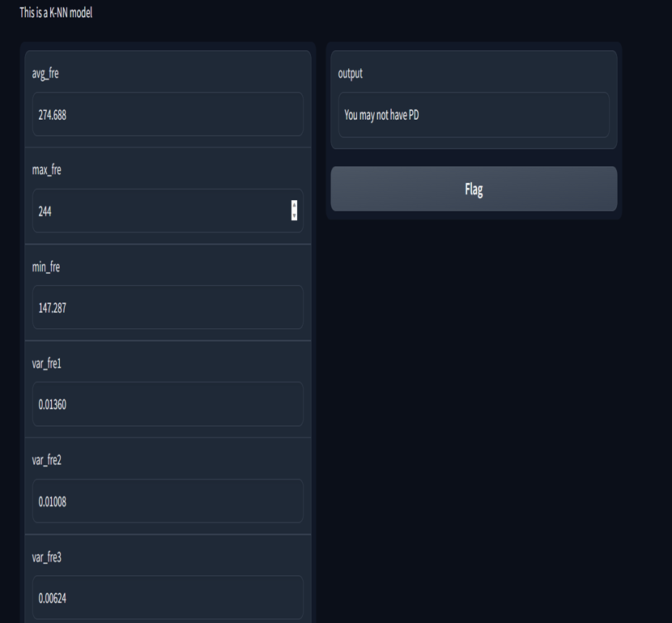Click the var_fre2 label text

[x=47, y=460]
